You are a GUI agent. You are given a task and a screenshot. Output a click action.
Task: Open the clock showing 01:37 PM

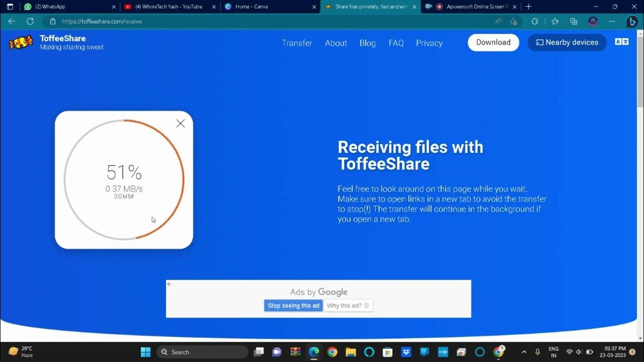(x=612, y=352)
